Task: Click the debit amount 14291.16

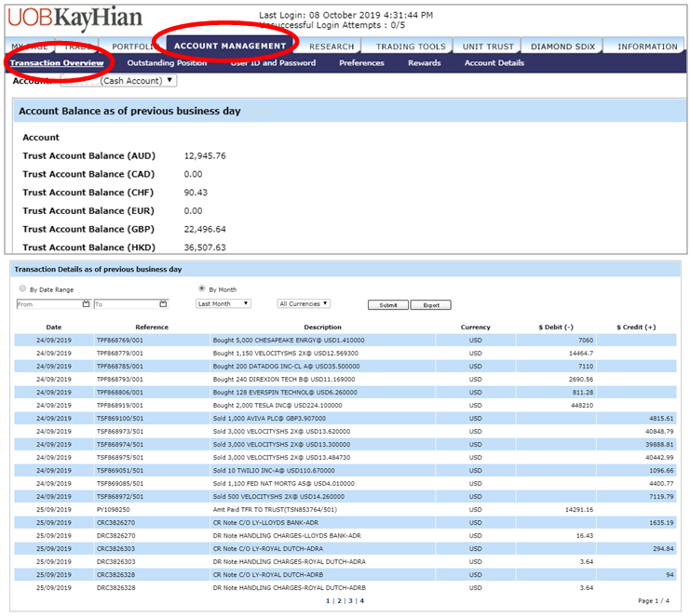Action: (x=578, y=510)
